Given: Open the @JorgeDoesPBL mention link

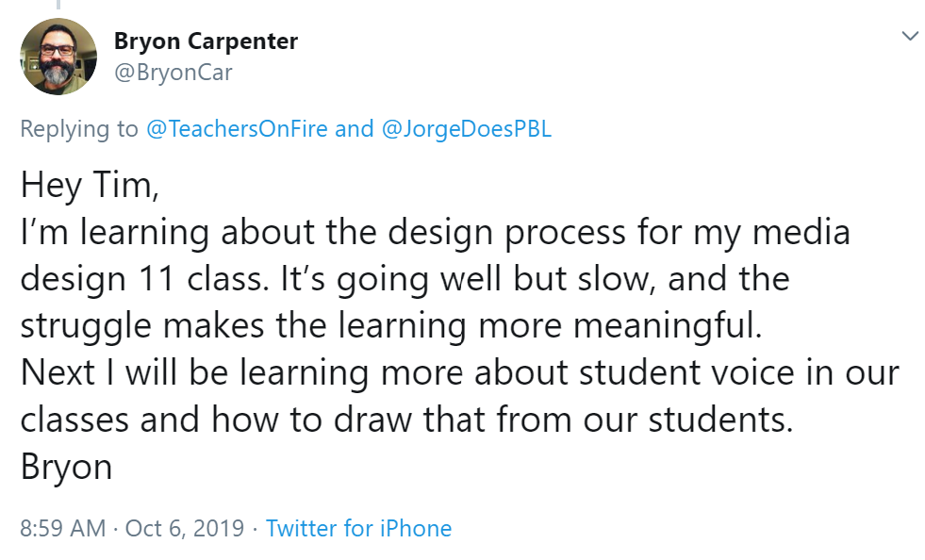Looking at the screenshot, I should click(466, 129).
